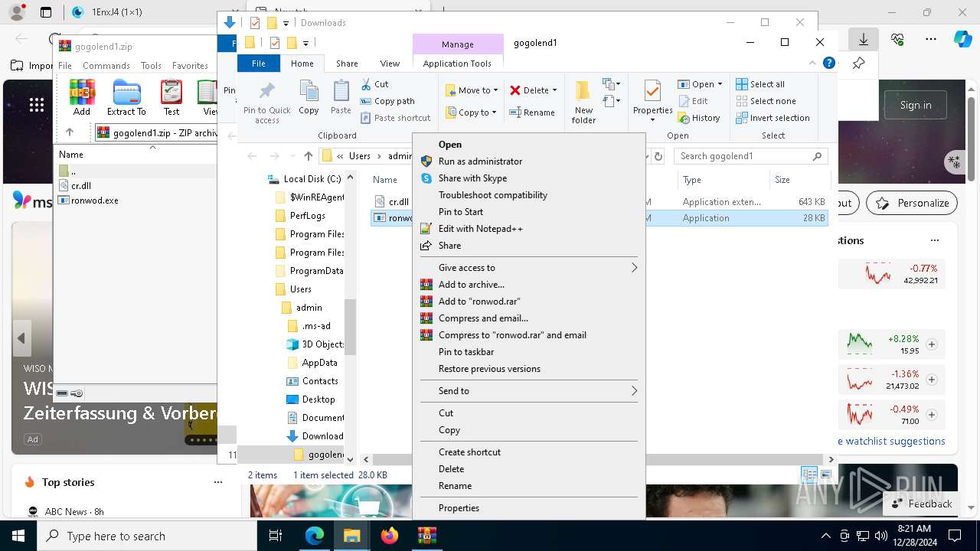Choose Add to "ronwod.rar" option
The width and height of the screenshot is (980, 551).
click(x=479, y=302)
